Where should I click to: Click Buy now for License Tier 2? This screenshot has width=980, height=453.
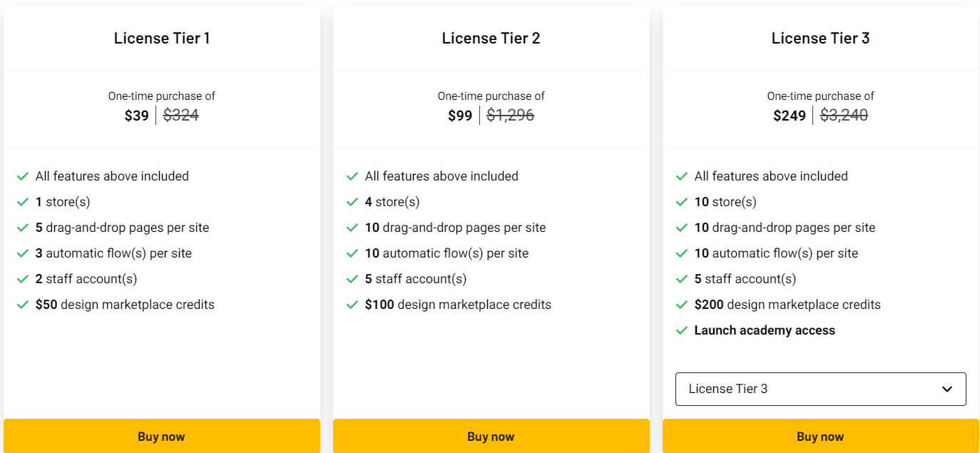point(491,436)
